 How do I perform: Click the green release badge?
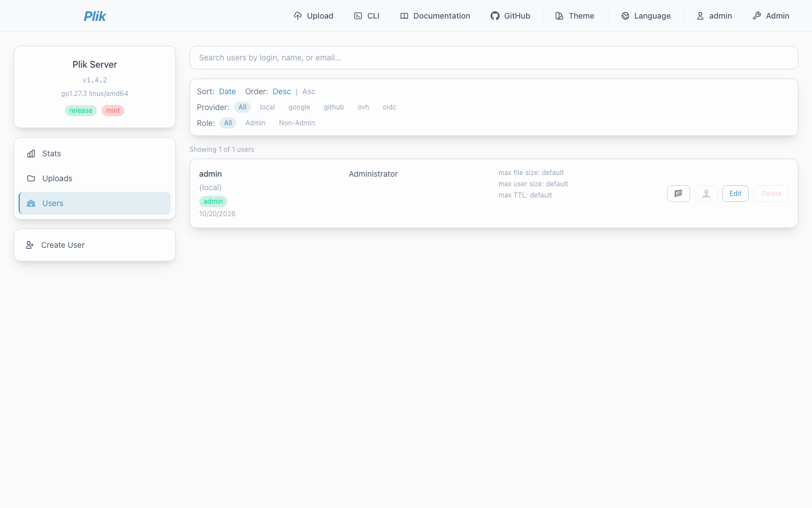pyautogui.click(x=81, y=111)
